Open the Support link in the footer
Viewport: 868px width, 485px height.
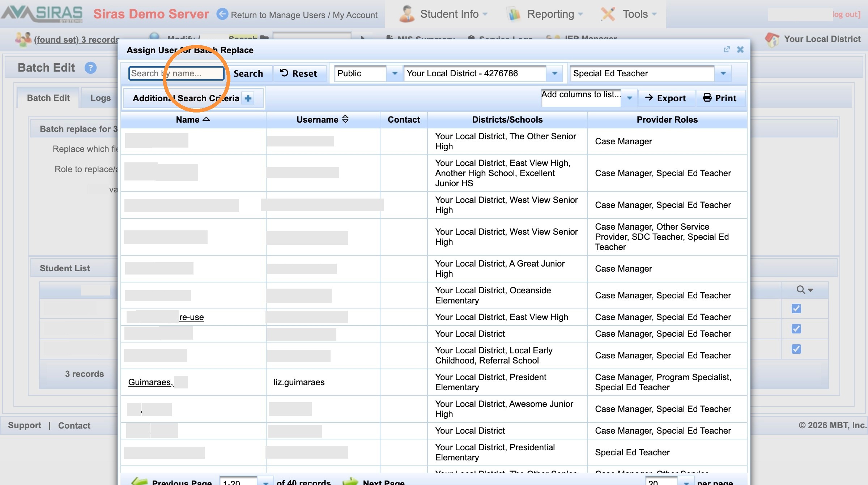pyautogui.click(x=25, y=425)
